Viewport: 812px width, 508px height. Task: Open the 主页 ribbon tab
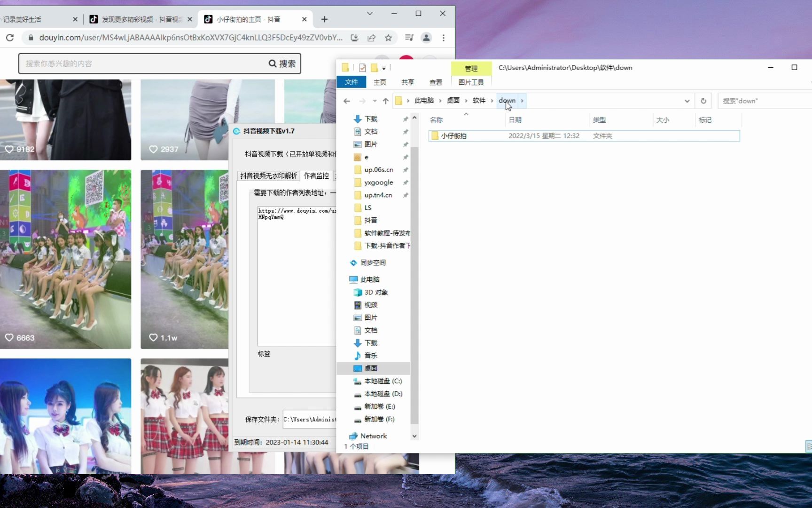coord(380,82)
